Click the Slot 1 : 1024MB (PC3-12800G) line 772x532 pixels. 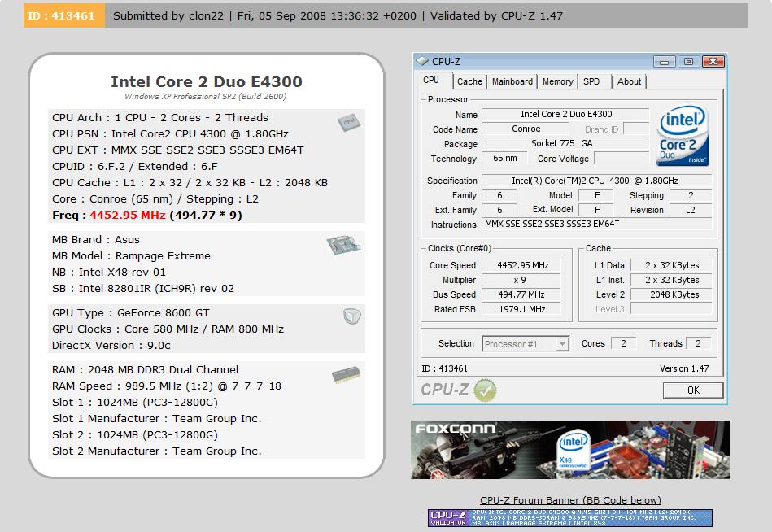135,403
